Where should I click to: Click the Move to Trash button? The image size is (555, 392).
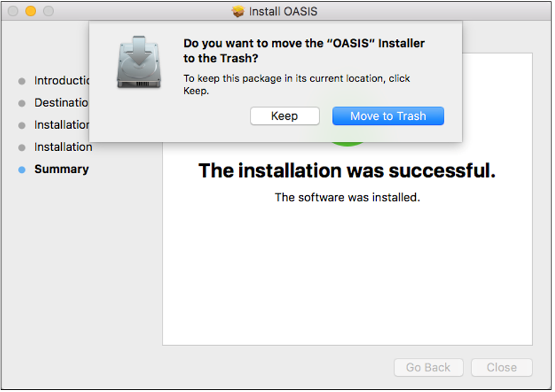click(388, 116)
